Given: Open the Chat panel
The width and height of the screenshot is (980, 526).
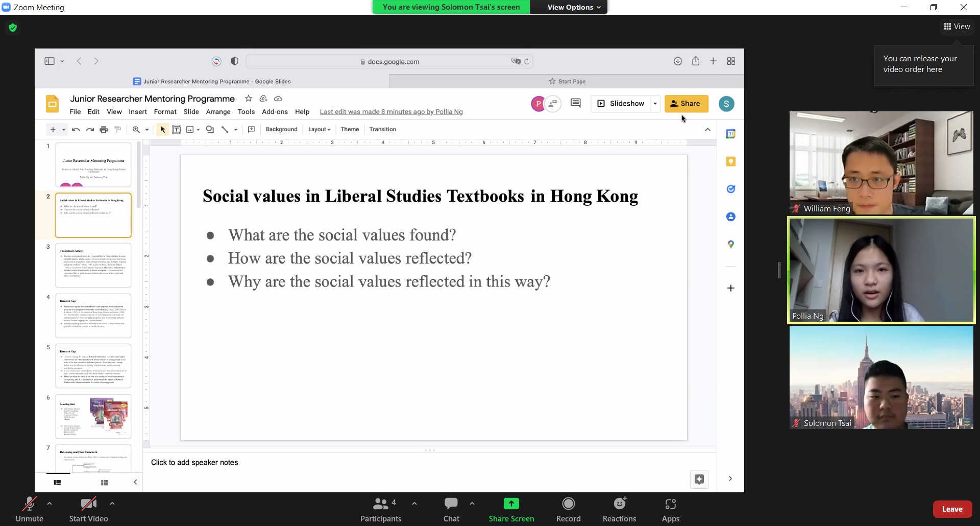Looking at the screenshot, I should pos(451,509).
